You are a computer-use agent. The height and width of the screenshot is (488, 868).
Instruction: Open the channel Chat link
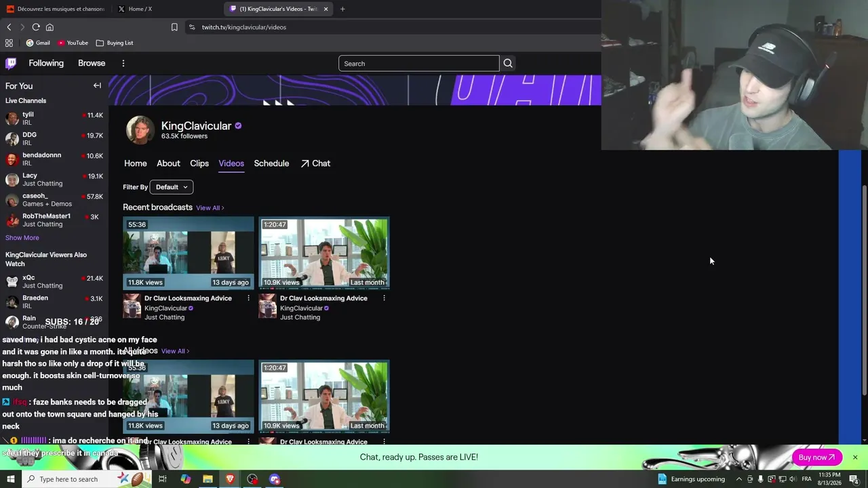coord(315,163)
